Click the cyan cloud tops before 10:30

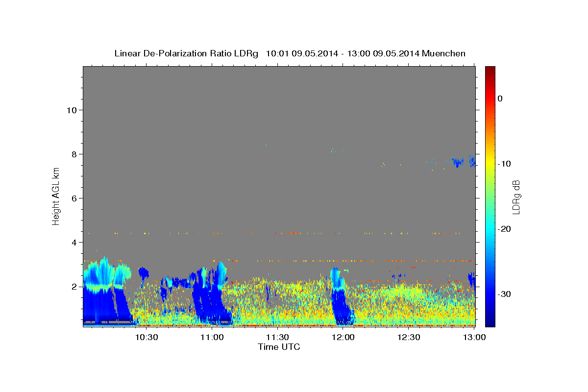[107, 272]
